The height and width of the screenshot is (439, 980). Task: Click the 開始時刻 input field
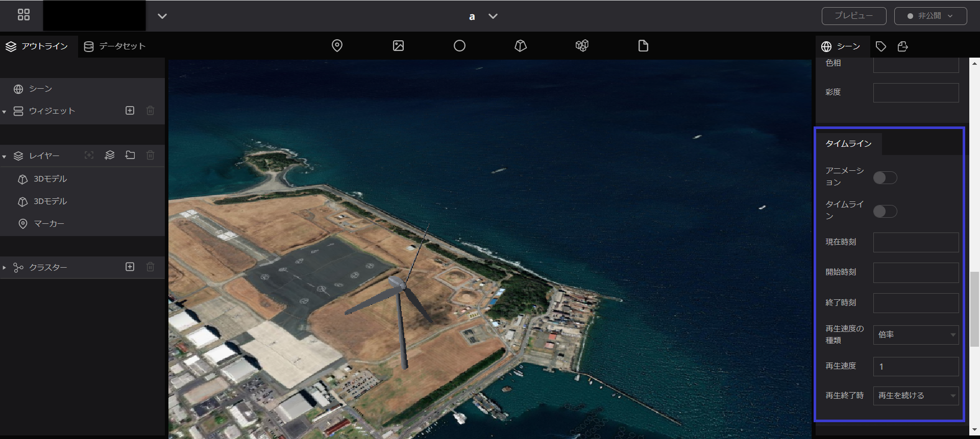916,273
